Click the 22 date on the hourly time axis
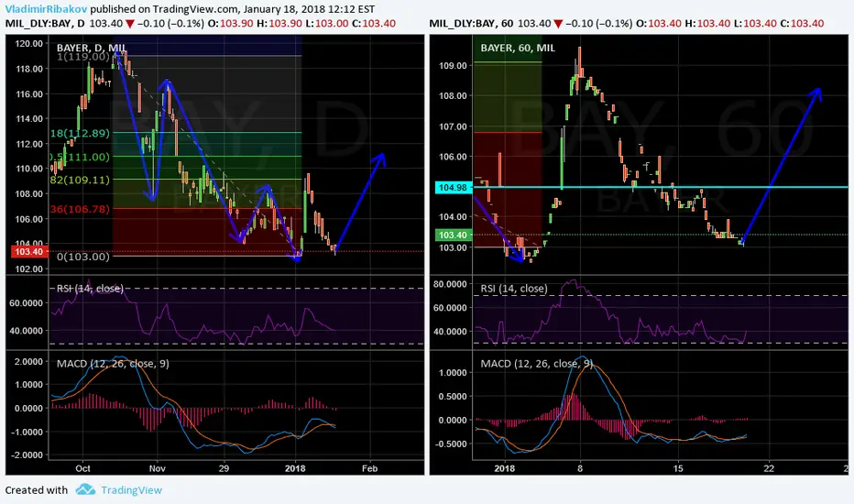The width and height of the screenshot is (854, 504). [769, 468]
